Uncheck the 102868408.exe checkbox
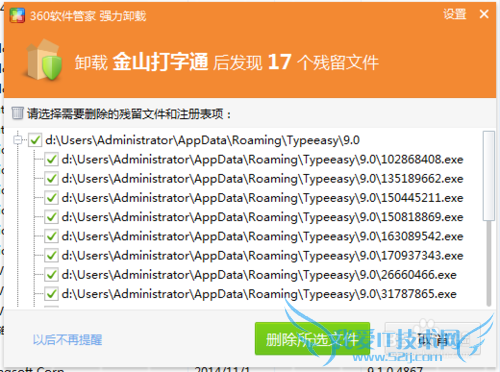 (x=51, y=159)
